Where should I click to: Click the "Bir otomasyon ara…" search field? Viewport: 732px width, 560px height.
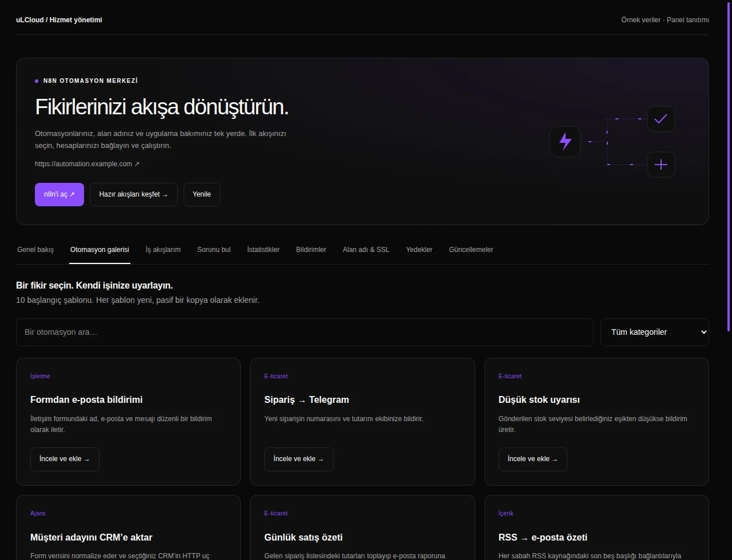tap(305, 332)
